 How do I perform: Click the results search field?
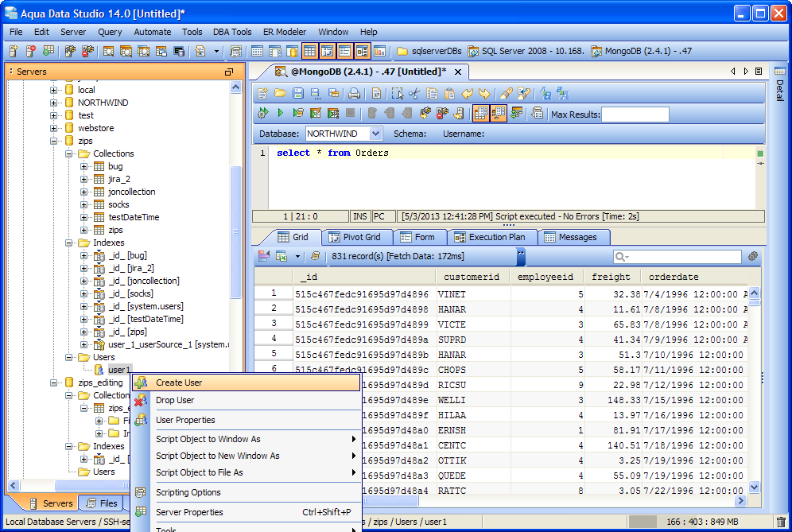click(677, 257)
